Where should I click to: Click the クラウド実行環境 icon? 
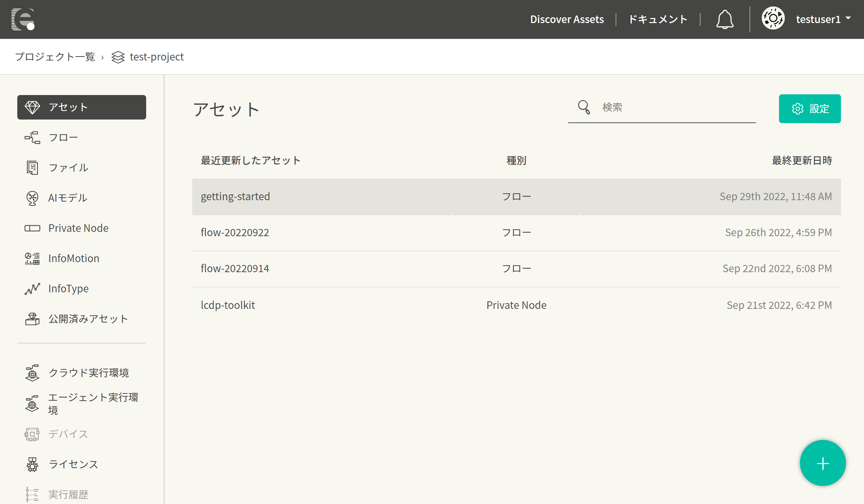click(x=32, y=373)
